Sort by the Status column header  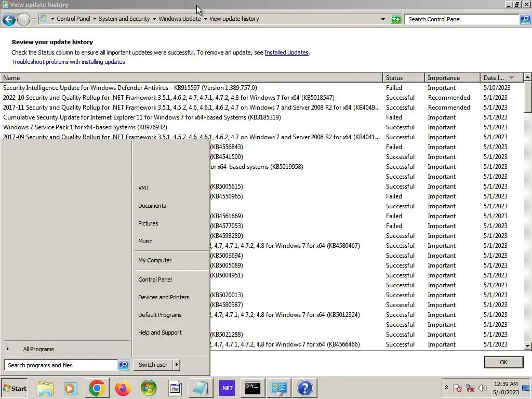click(x=403, y=78)
